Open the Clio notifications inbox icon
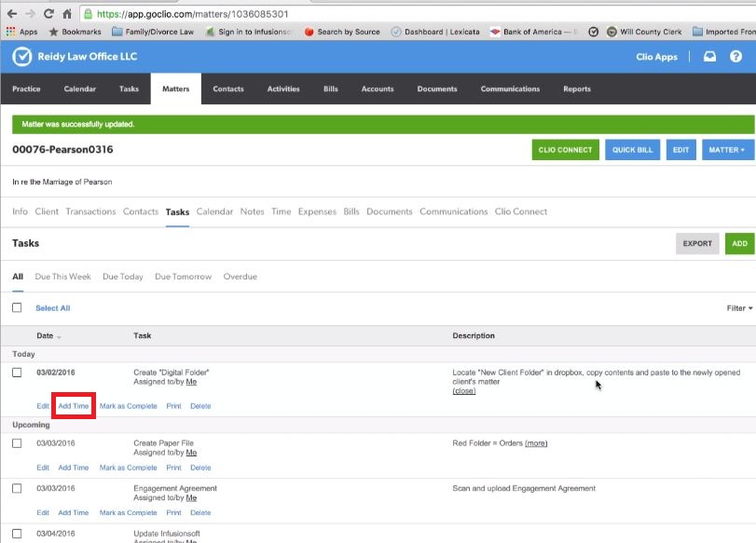 point(710,57)
